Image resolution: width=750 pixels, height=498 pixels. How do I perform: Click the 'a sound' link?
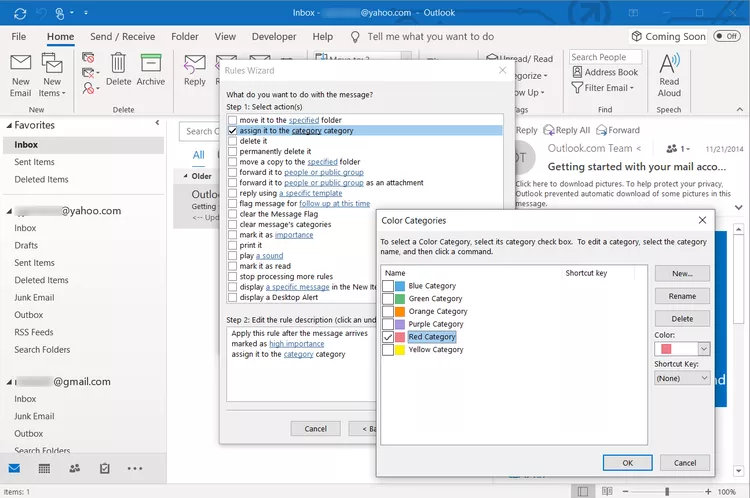[269, 256]
